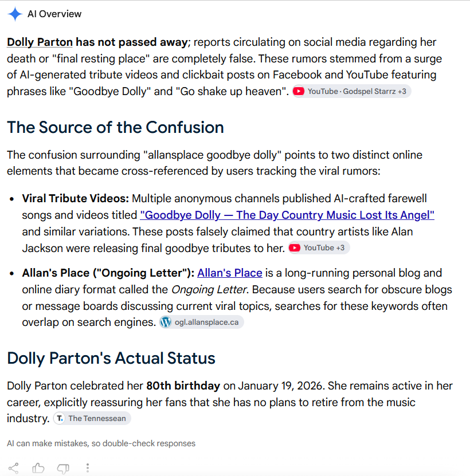470x476 pixels.
Task: Open the ogl.allansplace.ca source chip
Action: click(x=201, y=322)
